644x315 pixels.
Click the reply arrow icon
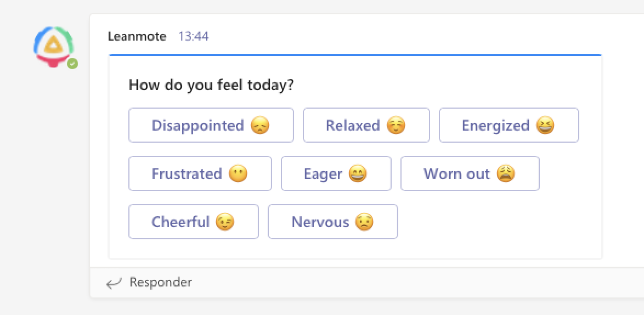point(114,283)
